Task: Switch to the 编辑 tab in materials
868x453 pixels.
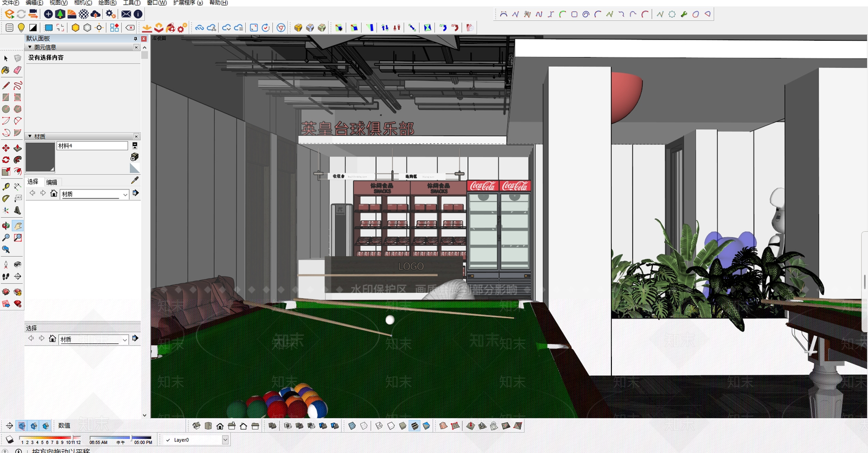Action: tap(52, 182)
